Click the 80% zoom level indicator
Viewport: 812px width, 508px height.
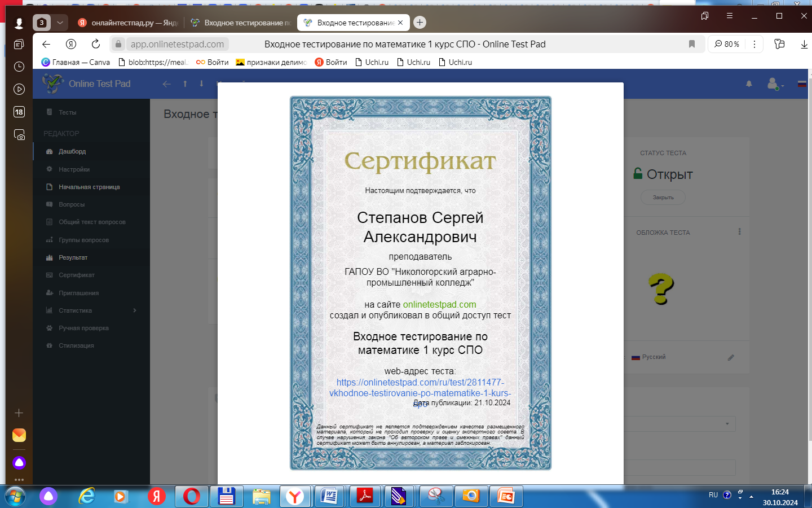pos(727,44)
